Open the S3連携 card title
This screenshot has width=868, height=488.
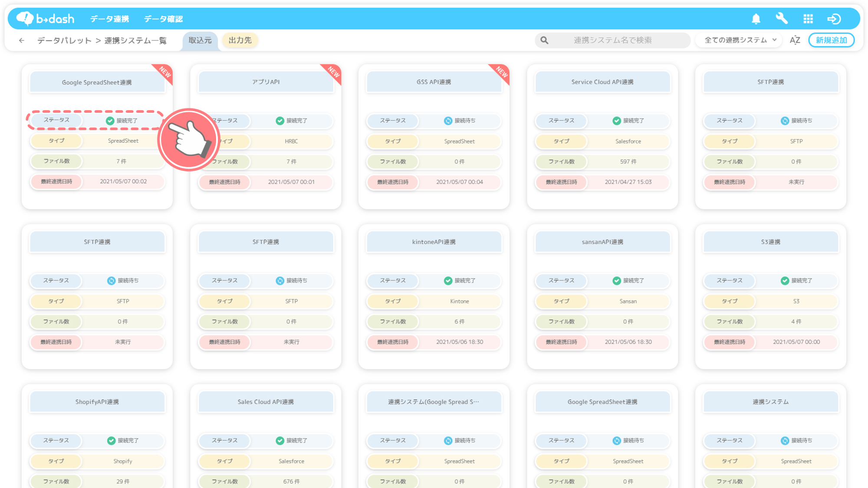pos(771,242)
